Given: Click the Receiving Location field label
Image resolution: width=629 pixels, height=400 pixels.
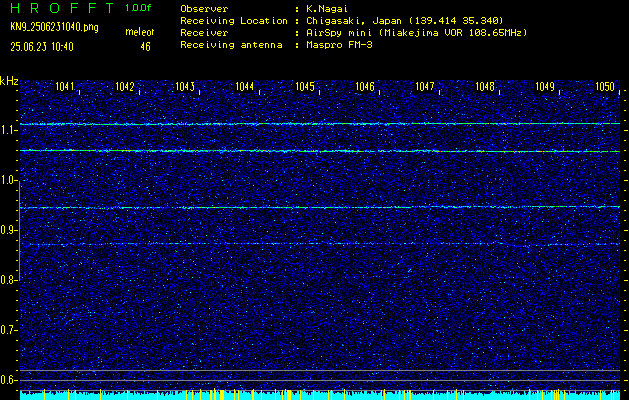Looking at the screenshot, I should [x=234, y=20].
